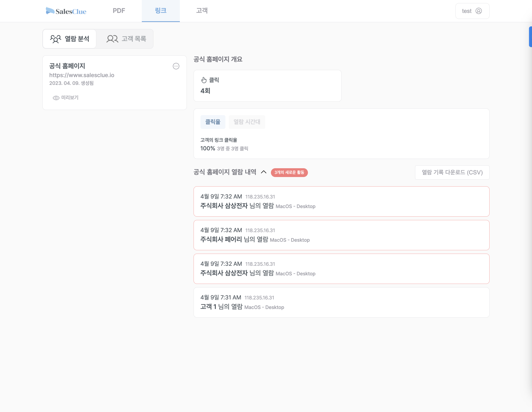Collapse the 공식 홈페이지 열람 내역 chevron

(x=264, y=172)
